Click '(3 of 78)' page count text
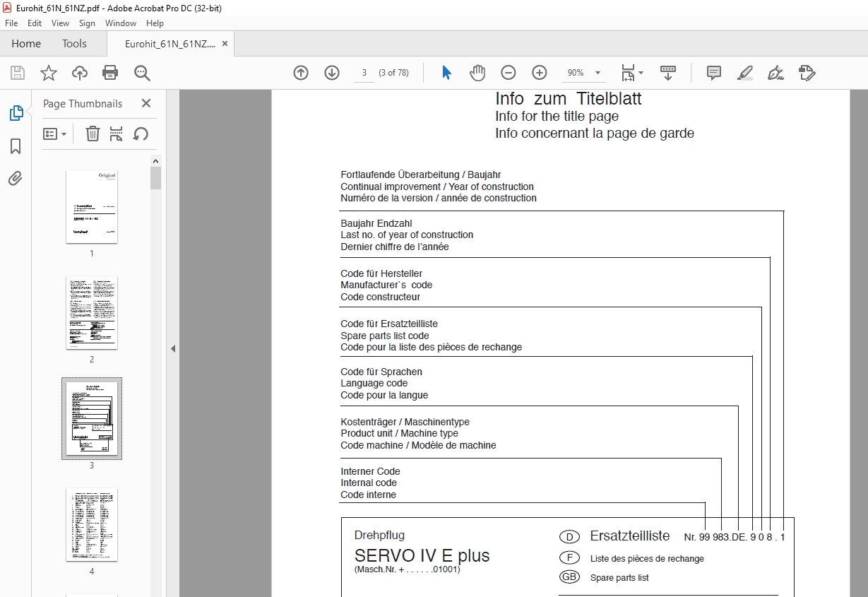Screen dimensions: 868x597 [x=393, y=73]
